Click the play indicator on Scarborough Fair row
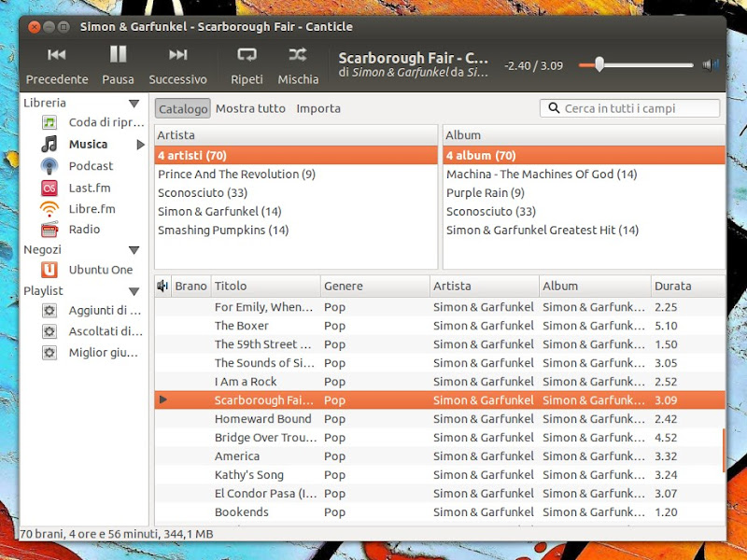The image size is (747, 560). tap(163, 399)
